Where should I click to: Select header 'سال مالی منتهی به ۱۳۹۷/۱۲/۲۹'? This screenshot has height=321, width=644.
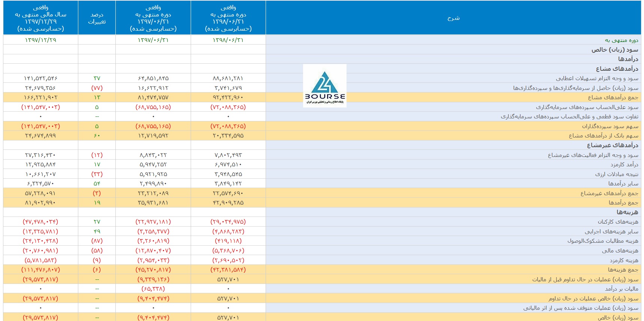40,18
